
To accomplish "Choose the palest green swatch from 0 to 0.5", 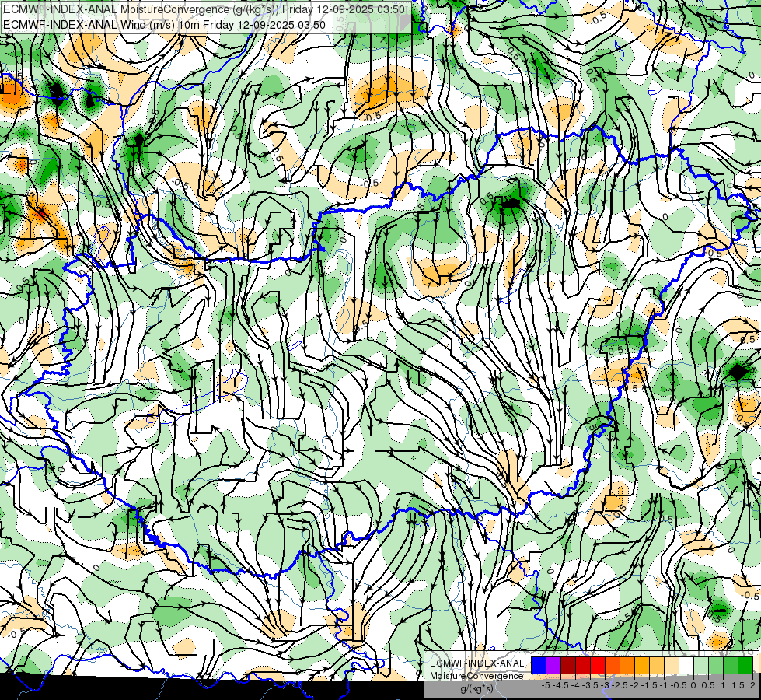I will click(x=701, y=665).
